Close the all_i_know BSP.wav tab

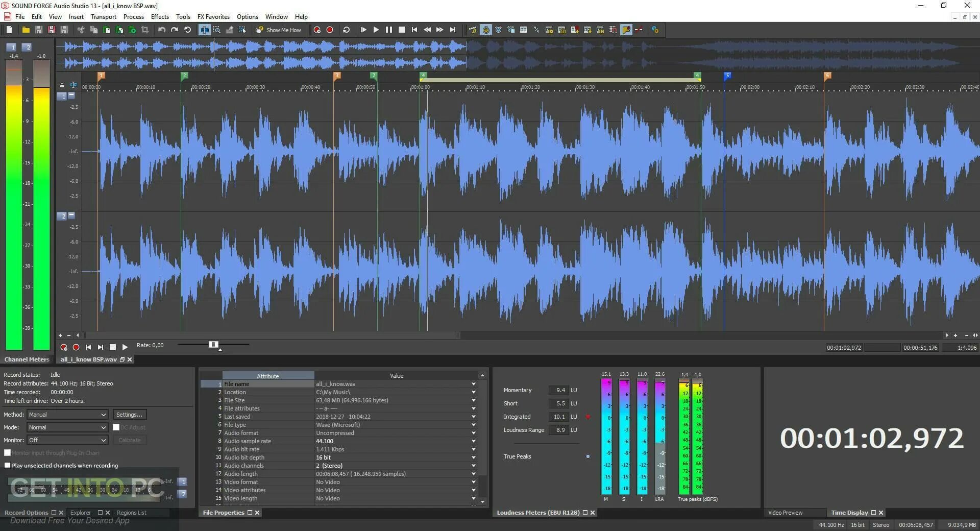(130, 359)
